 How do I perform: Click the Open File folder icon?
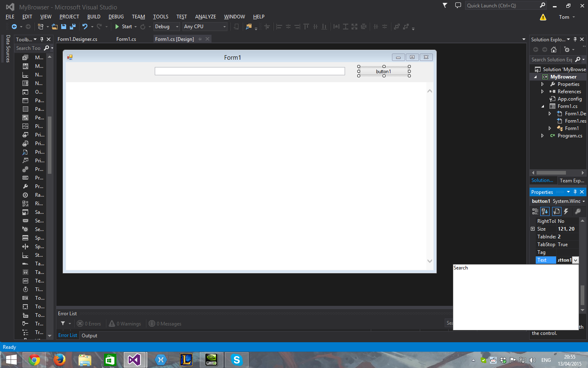[54, 27]
